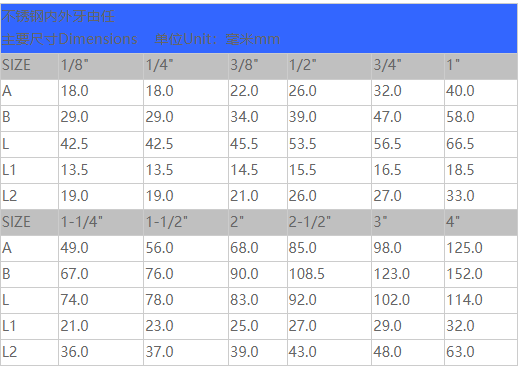
Task: Select the 83.0 value under 2"
Action: click(258, 301)
